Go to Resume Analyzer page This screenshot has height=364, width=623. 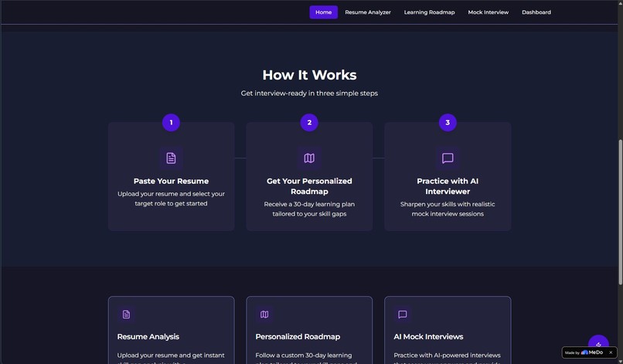pyautogui.click(x=368, y=12)
